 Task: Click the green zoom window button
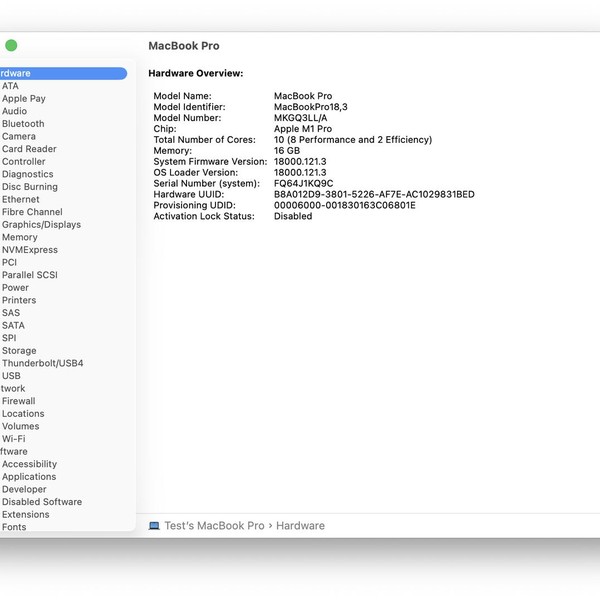coord(11,46)
